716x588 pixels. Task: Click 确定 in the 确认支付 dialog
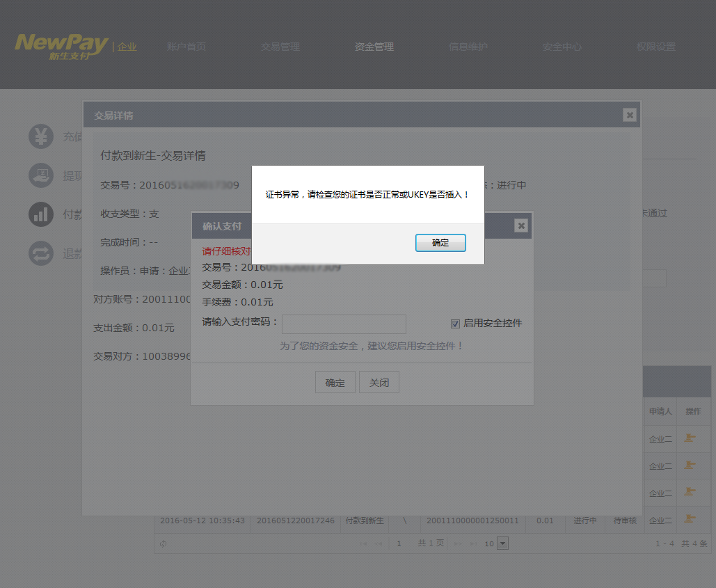(335, 382)
